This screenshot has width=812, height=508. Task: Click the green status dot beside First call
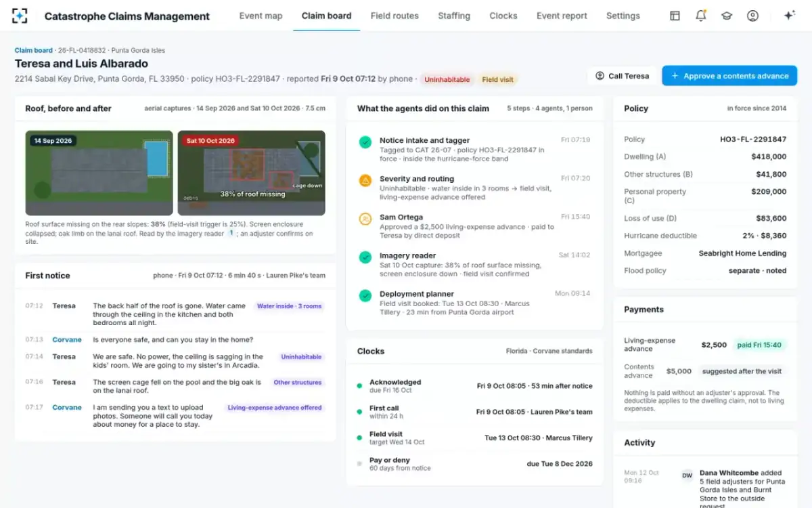(359, 412)
